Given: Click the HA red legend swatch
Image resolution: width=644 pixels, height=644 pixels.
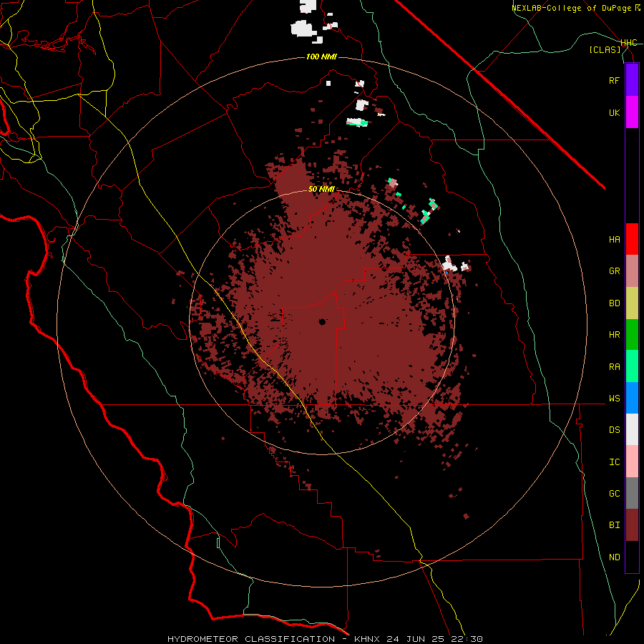Looking at the screenshot, I should pyautogui.click(x=632, y=239).
